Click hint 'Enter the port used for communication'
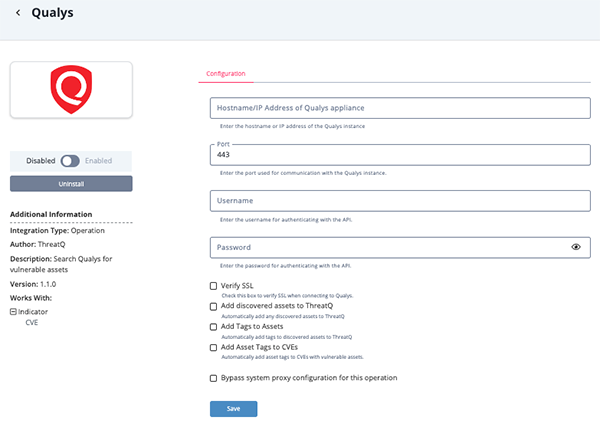The height and width of the screenshot is (427, 600). coord(303,173)
